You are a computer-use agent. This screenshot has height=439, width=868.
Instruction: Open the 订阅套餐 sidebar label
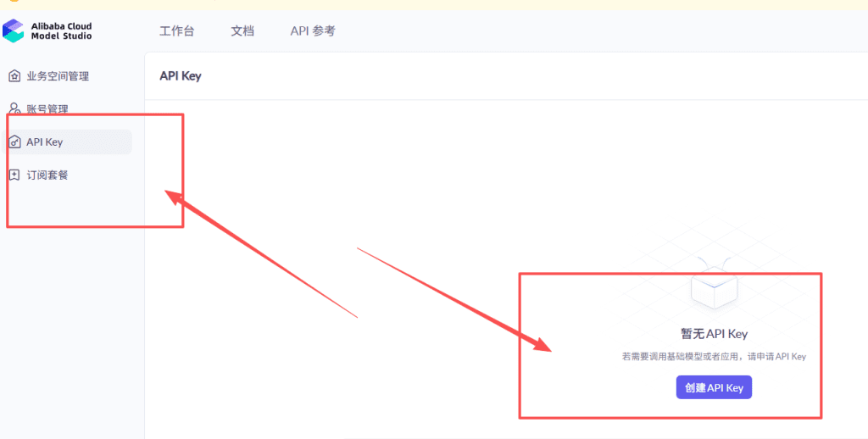[47, 175]
